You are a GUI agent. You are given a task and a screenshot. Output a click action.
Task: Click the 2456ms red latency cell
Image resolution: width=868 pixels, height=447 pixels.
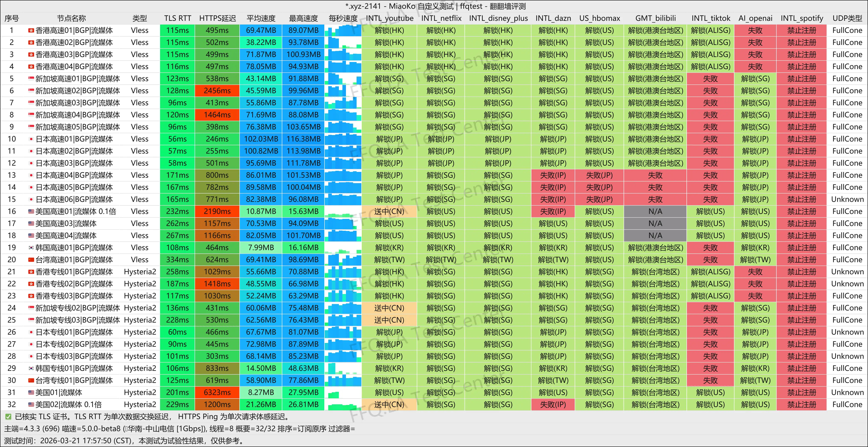[x=217, y=91]
